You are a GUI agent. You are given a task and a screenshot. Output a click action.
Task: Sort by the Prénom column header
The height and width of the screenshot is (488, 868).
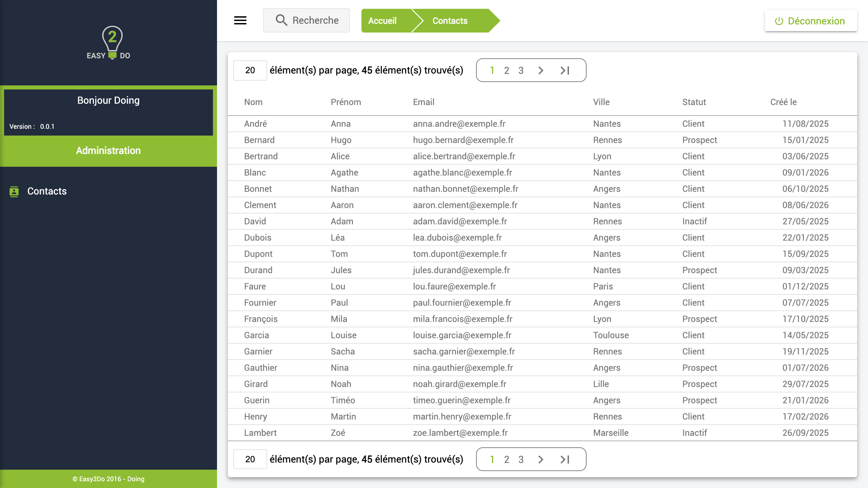[346, 102]
